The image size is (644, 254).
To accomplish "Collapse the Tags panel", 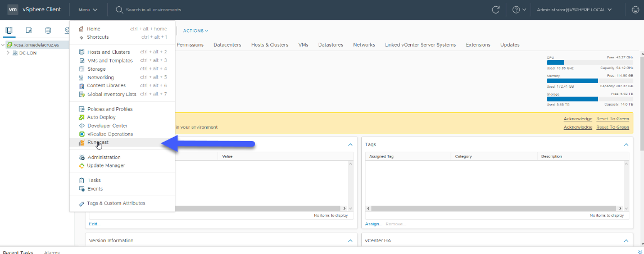I will [626, 144].
